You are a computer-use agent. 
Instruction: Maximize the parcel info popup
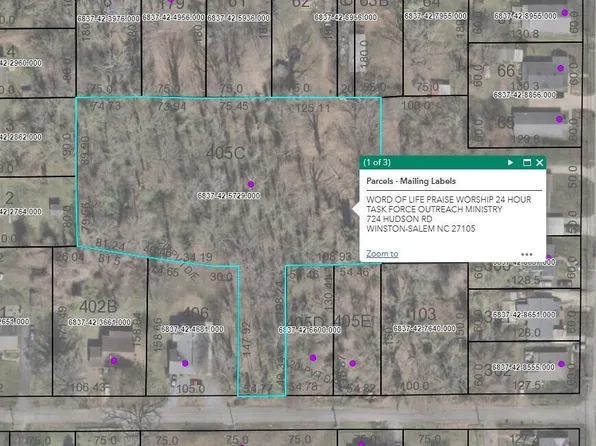pyautogui.click(x=527, y=163)
